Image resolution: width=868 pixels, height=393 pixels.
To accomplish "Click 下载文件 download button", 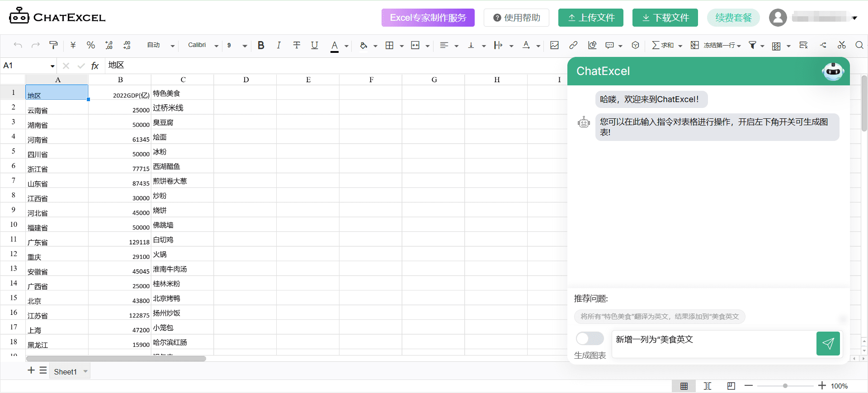I will (x=665, y=18).
